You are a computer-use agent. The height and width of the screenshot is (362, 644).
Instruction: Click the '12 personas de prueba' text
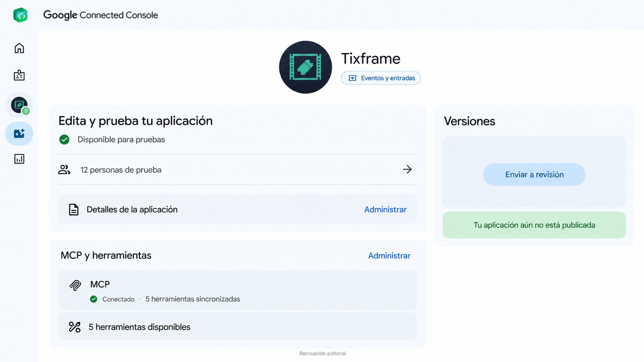[x=121, y=170]
